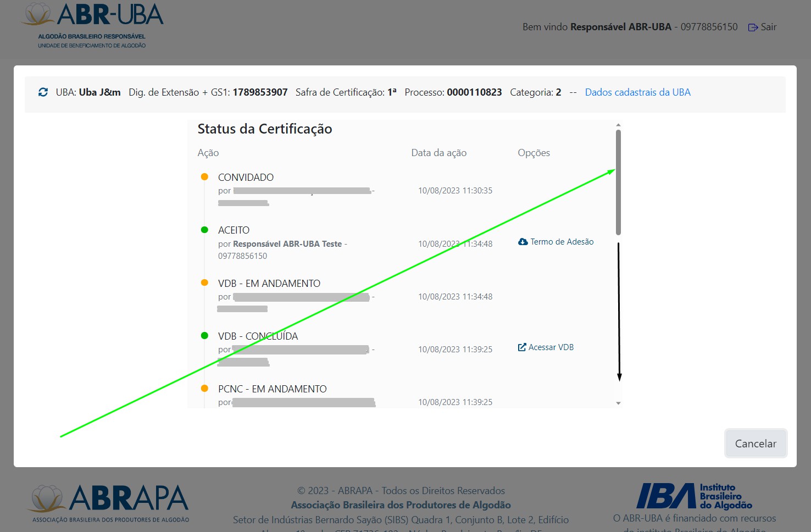Download the Termo de Adesão document
Viewport: 811px width, 532px height.
562,242
